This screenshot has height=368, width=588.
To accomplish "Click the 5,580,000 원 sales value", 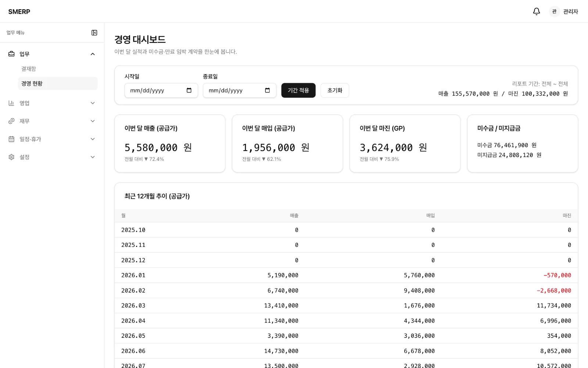I will (158, 148).
